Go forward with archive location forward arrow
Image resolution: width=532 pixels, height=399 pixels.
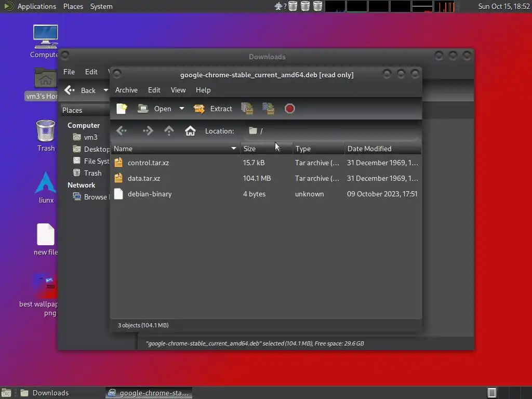click(x=148, y=130)
